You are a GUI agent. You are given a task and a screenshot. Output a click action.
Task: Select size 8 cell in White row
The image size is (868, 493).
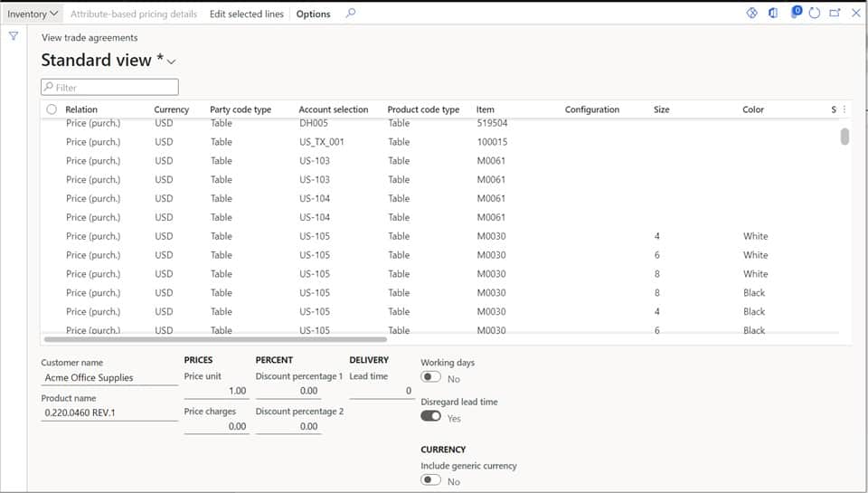tap(657, 274)
